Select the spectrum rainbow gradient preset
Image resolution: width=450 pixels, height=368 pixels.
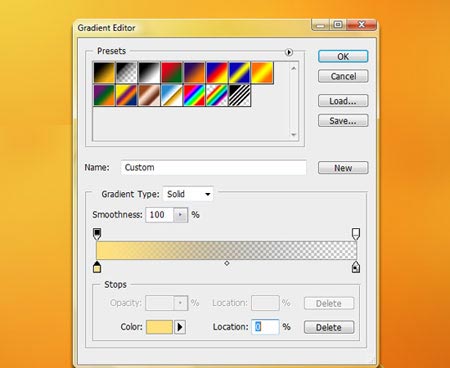point(194,95)
